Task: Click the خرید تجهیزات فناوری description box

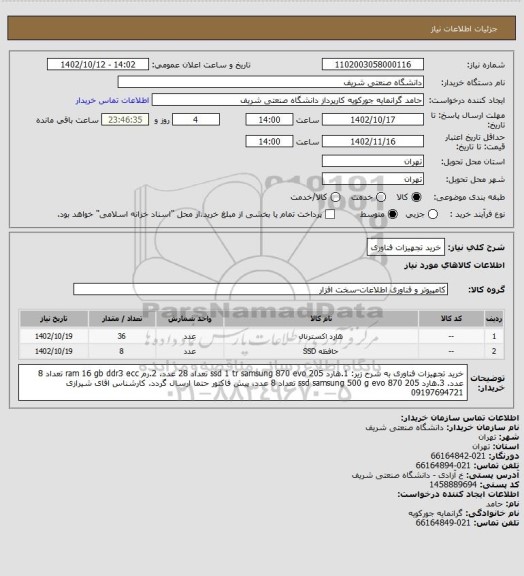Action: (x=406, y=247)
